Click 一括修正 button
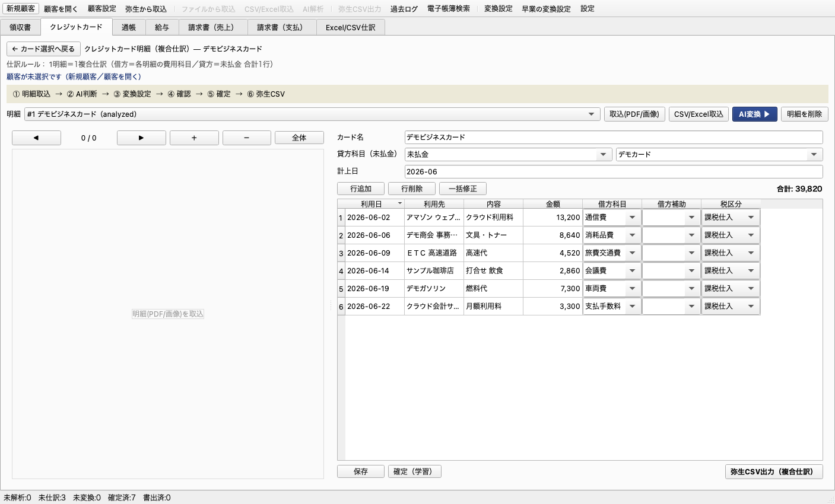835x504 pixels. point(463,189)
